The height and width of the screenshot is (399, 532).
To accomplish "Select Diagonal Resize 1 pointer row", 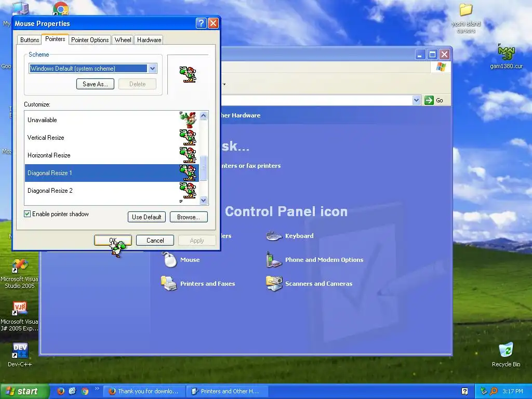I will (x=112, y=173).
